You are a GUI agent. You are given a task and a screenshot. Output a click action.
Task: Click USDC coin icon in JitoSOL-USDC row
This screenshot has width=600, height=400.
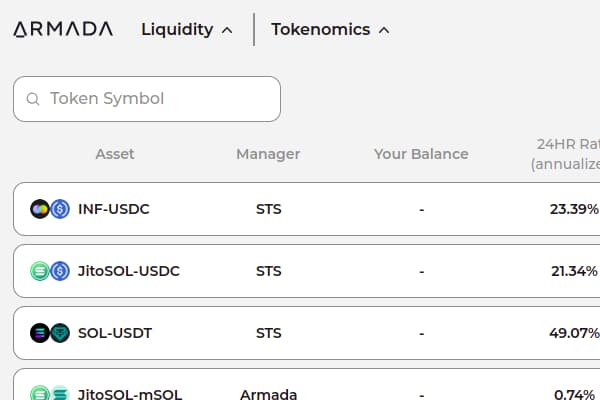point(60,271)
